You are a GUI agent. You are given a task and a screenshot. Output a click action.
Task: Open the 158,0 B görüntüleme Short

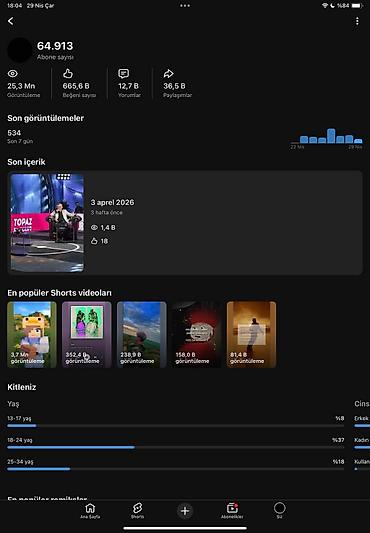pyautogui.click(x=197, y=334)
